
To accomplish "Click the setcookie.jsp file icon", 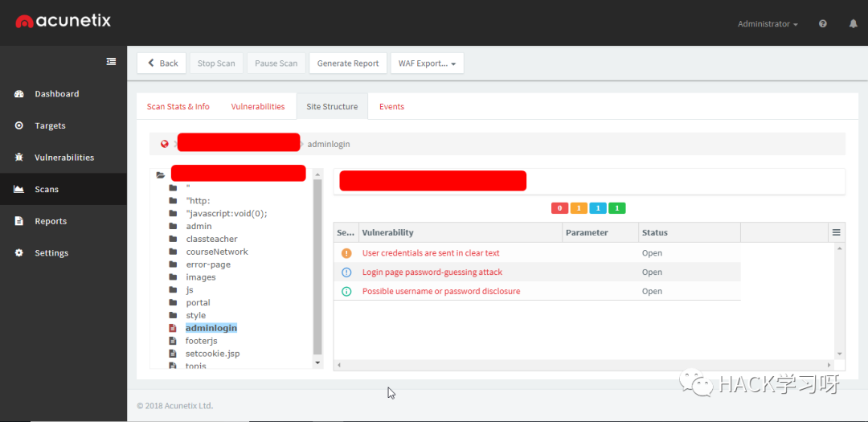I will tap(172, 354).
